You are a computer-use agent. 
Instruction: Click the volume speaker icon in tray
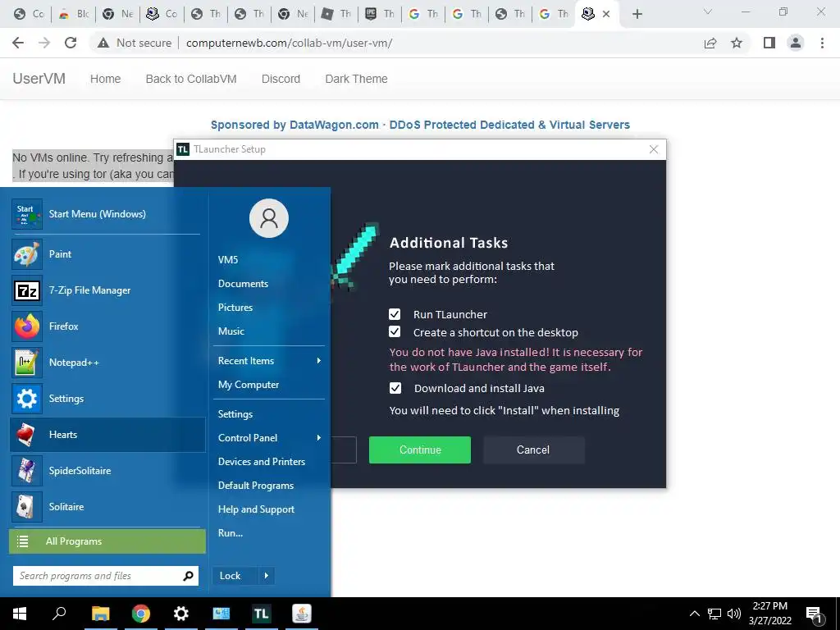coord(734,614)
